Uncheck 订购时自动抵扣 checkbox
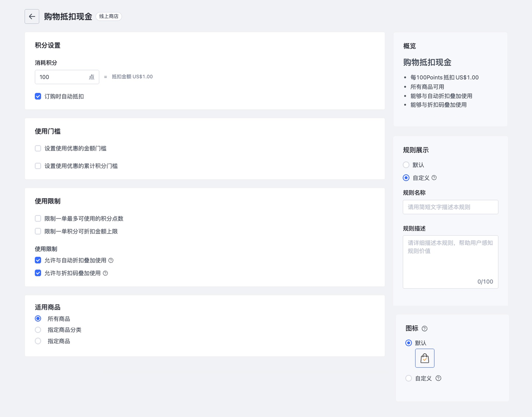The height and width of the screenshot is (417, 532). click(x=38, y=96)
